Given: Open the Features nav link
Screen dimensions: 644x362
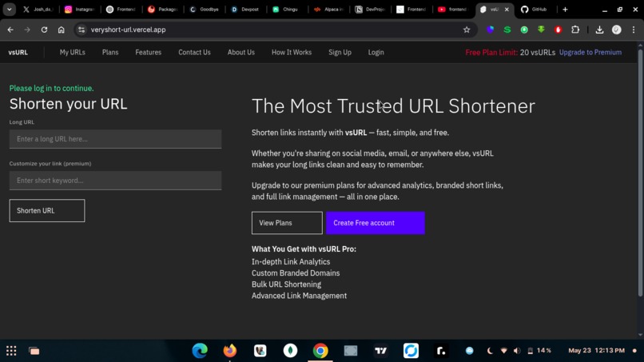Looking at the screenshot, I should pos(149,53).
